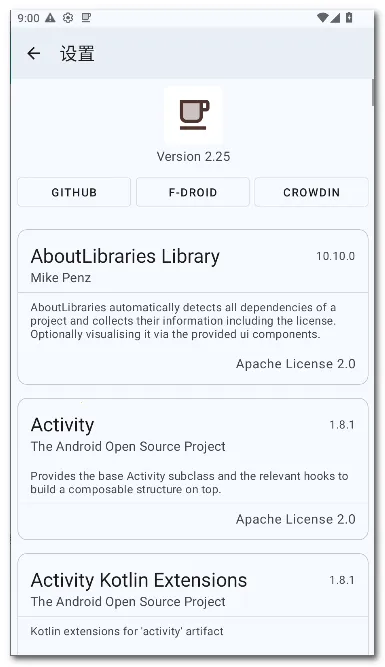Tap the Wi-Fi signal status icon

pos(322,18)
